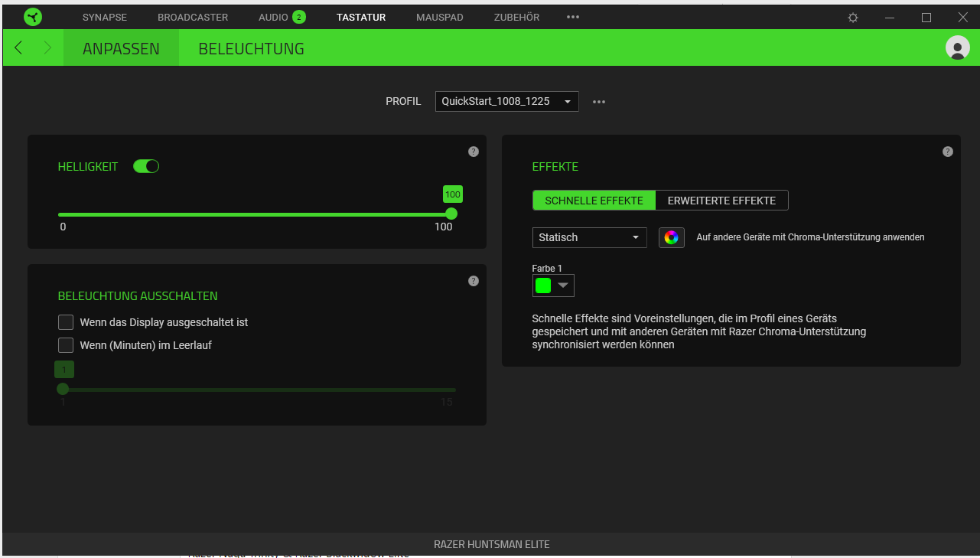Expand the Farbe 1 color dropdown arrow
Screen dimensions: 980x558
click(563, 286)
